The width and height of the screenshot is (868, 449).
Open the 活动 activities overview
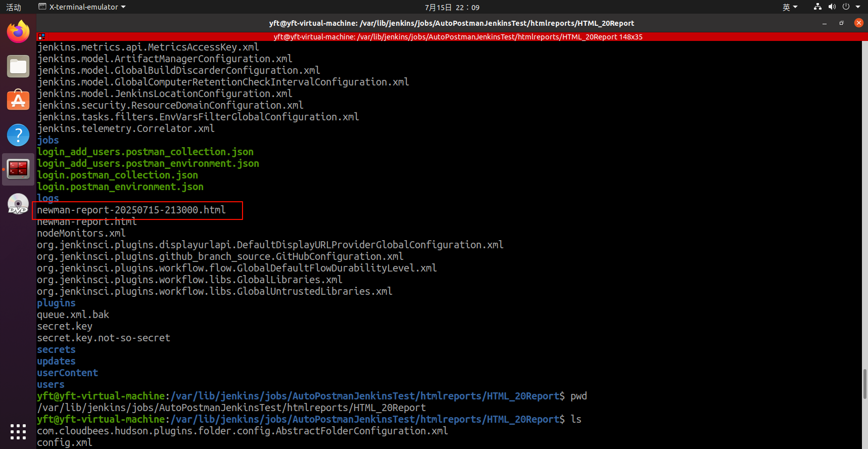pos(14,7)
